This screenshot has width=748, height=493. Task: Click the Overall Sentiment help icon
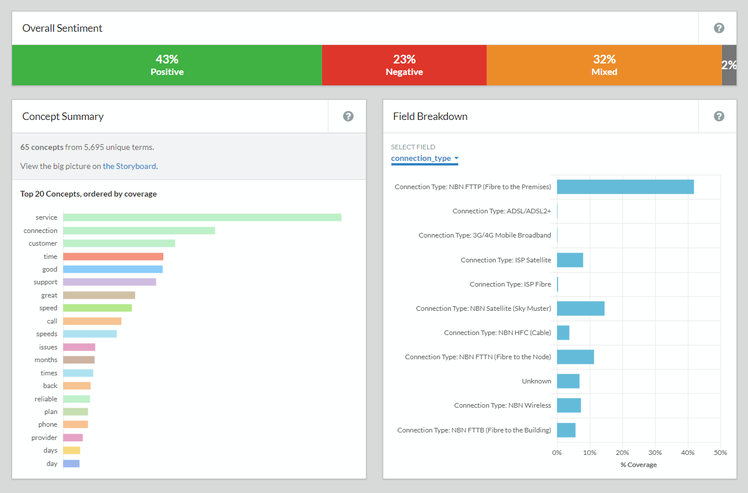[x=719, y=28]
